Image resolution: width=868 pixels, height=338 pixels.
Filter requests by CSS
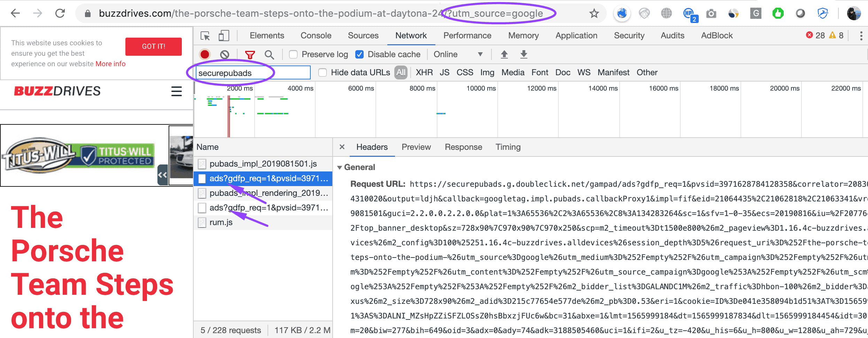point(465,72)
